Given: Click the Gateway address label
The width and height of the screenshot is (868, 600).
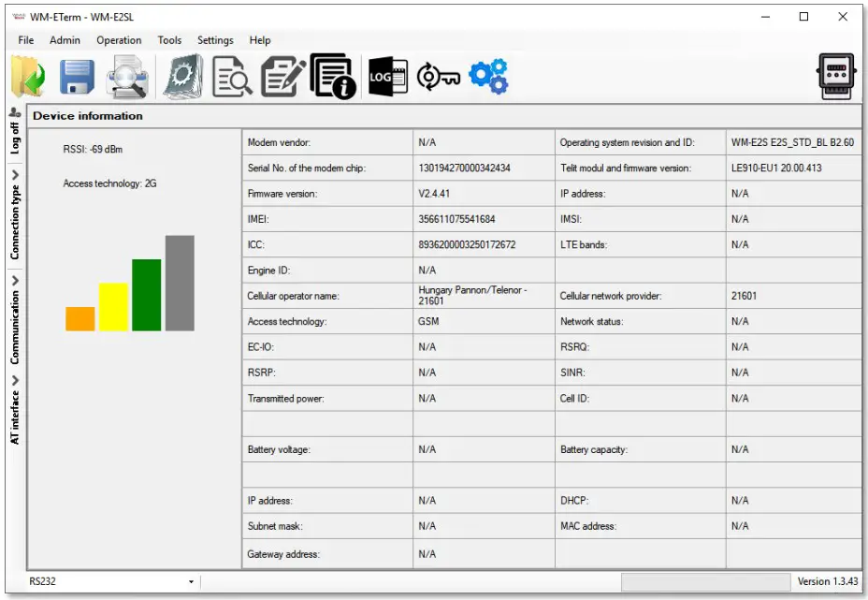Looking at the screenshot, I should (x=283, y=554).
